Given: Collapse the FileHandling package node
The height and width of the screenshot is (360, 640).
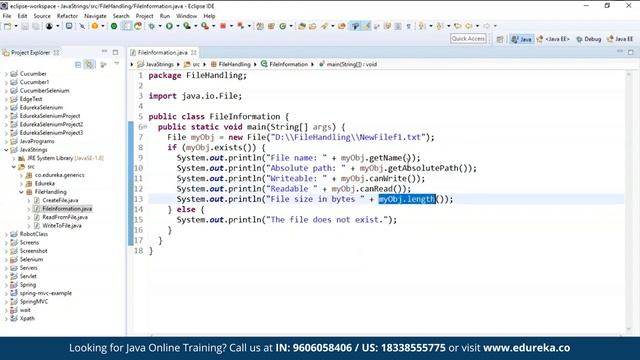Looking at the screenshot, I should pos(21,192).
